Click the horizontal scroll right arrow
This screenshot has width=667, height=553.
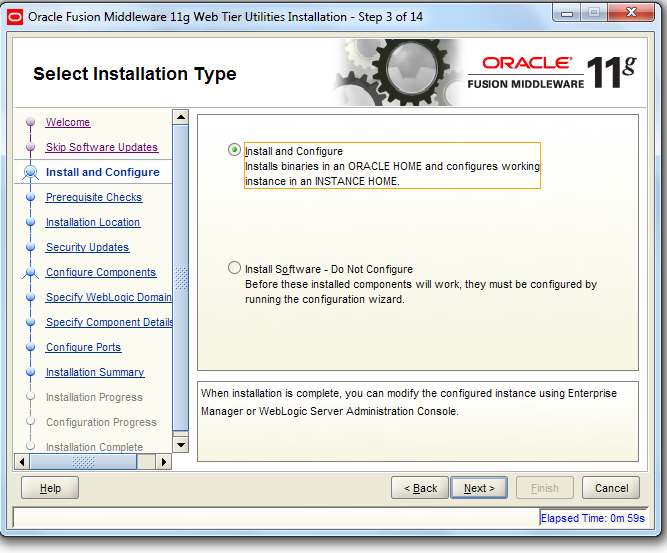164,462
